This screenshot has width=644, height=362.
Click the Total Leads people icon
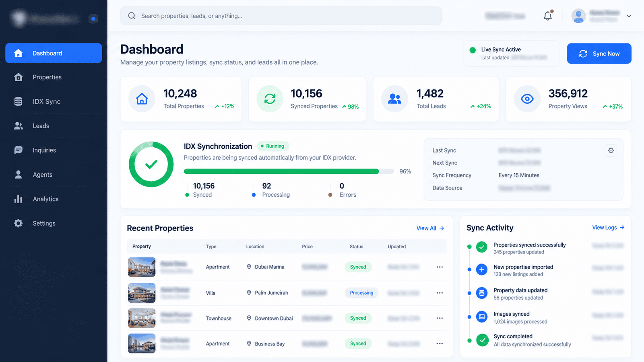pyautogui.click(x=394, y=99)
